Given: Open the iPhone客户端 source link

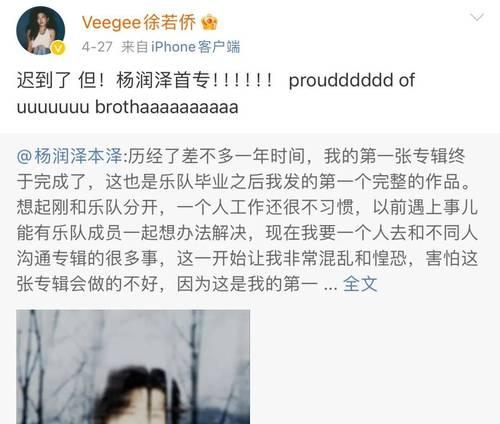Looking at the screenshot, I should [x=196, y=47].
